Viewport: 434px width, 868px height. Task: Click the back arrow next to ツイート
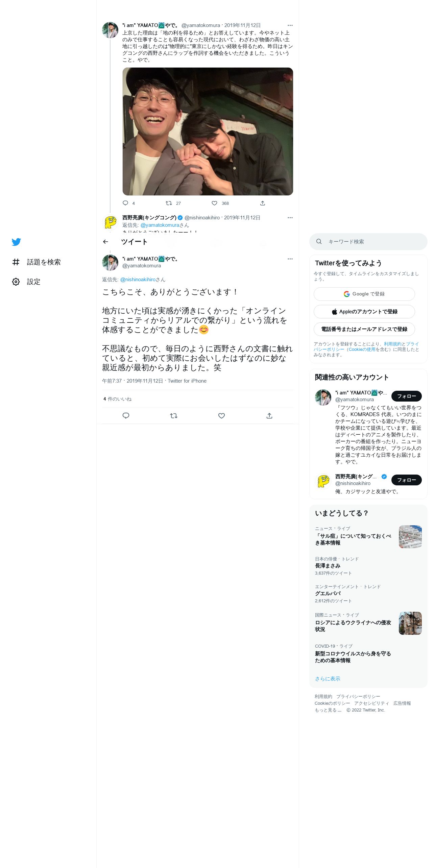[105, 242]
